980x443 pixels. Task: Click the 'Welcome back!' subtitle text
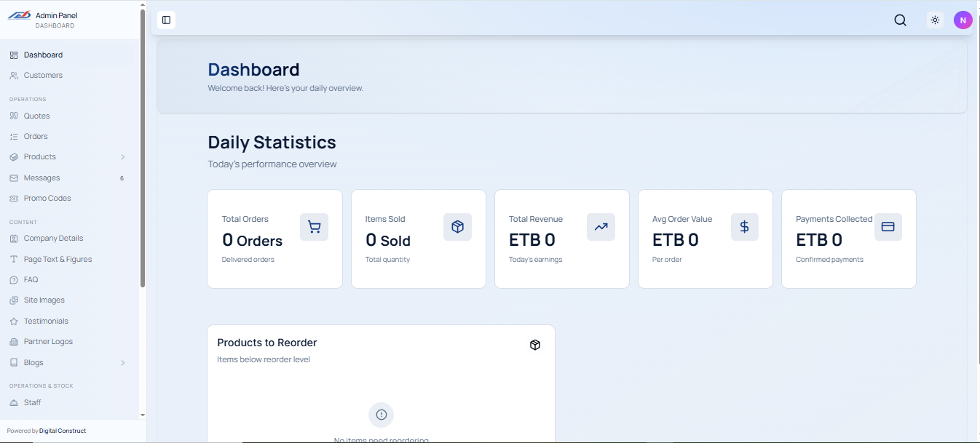tap(285, 89)
